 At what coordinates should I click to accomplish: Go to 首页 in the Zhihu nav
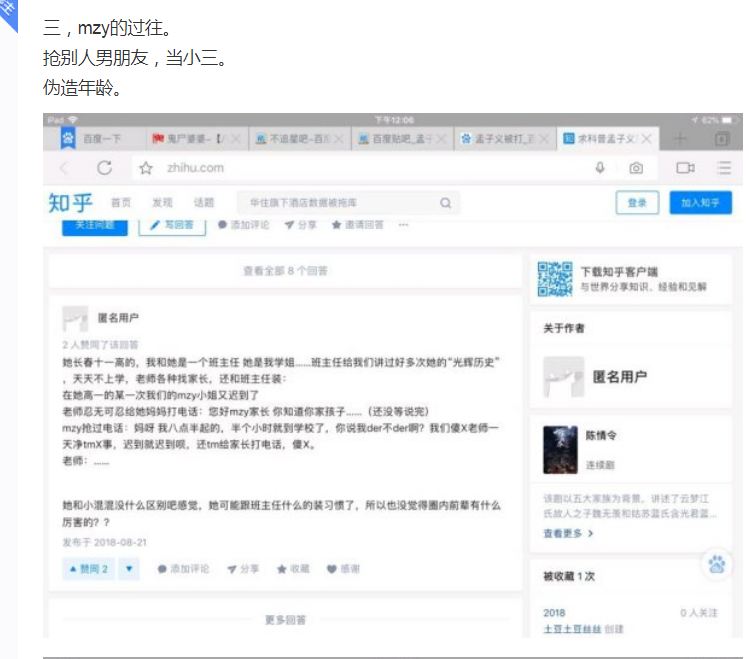[x=121, y=203]
